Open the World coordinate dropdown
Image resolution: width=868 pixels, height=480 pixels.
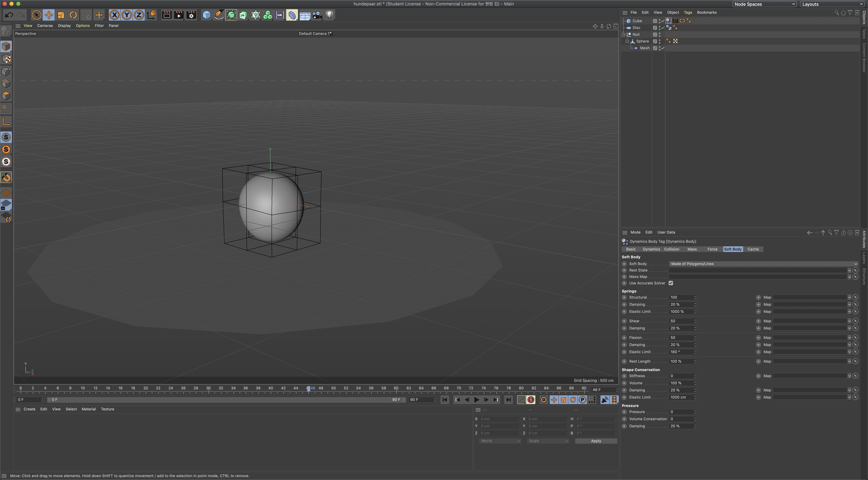(500, 441)
